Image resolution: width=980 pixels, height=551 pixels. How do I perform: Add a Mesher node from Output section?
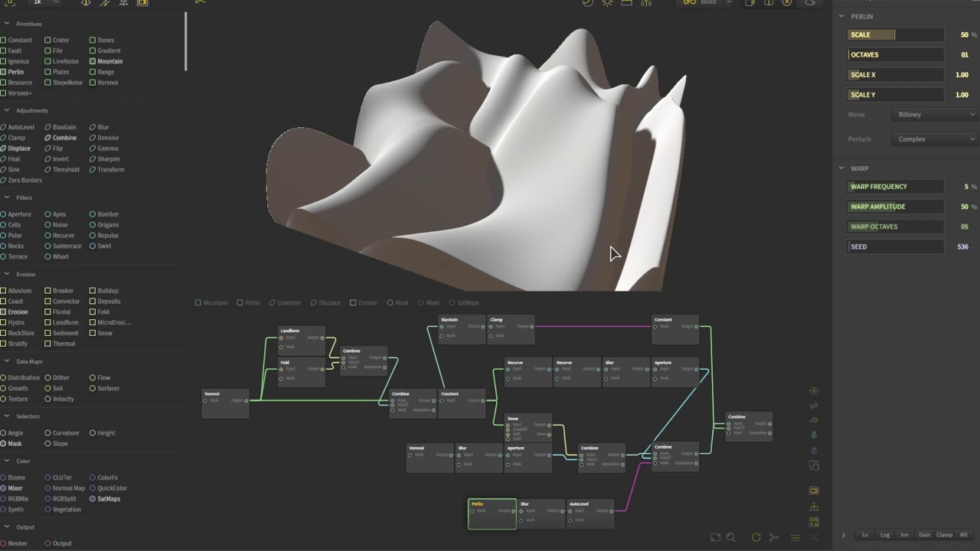[x=14, y=543]
